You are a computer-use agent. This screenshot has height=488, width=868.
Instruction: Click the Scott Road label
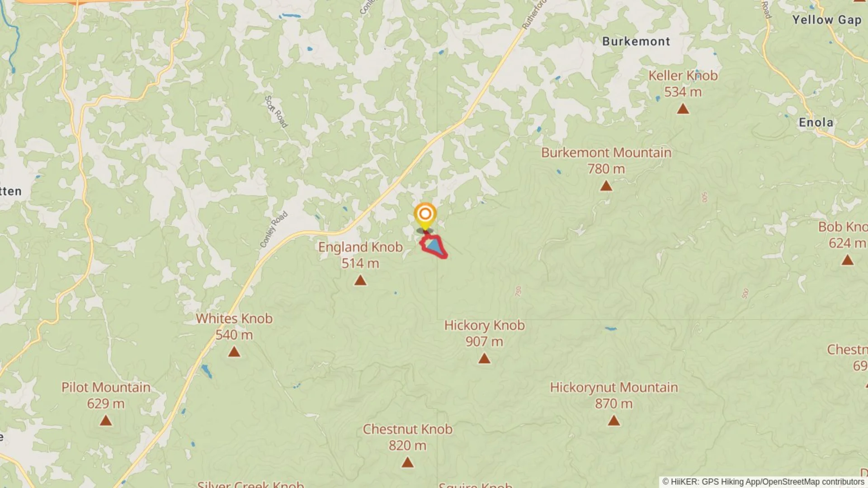pos(276,112)
